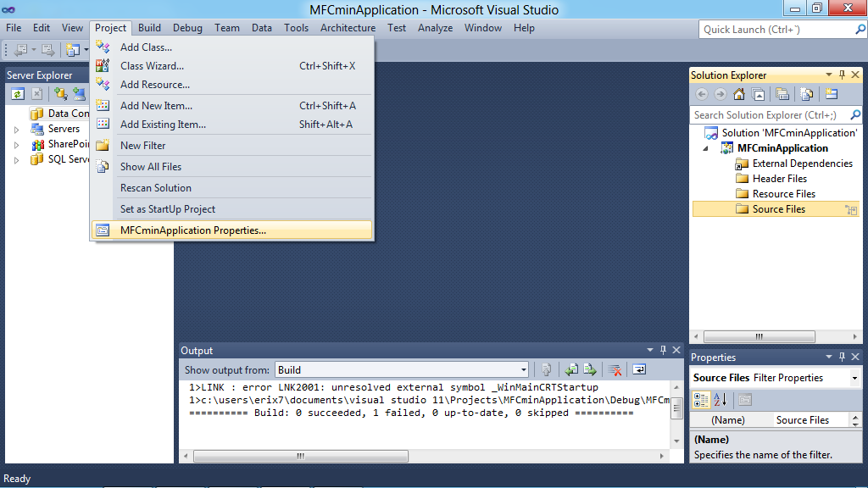The height and width of the screenshot is (488, 868).
Task: Toggle the Output window pin
Action: [x=663, y=349]
